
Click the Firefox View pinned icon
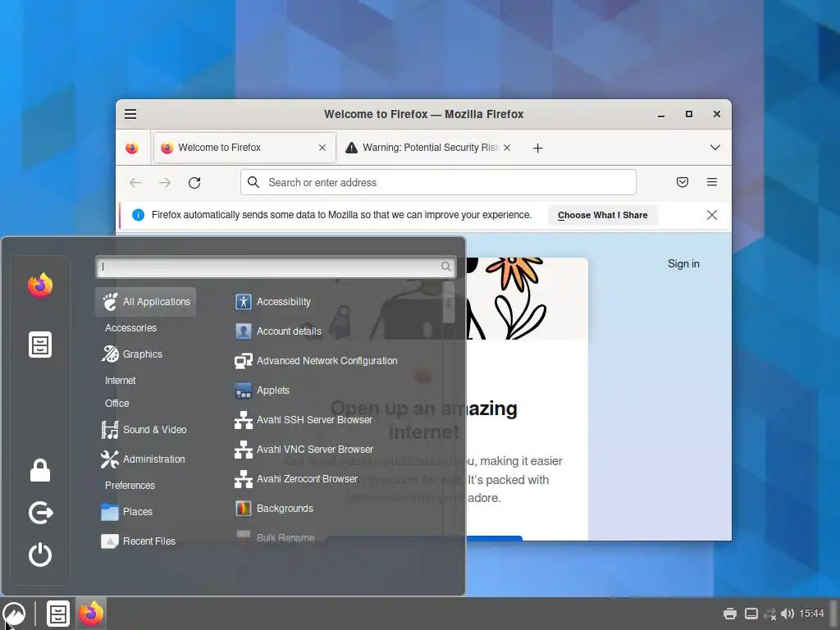(132, 148)
